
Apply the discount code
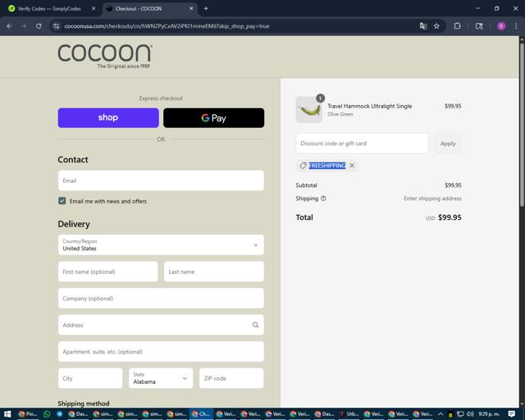pos(448,144)
